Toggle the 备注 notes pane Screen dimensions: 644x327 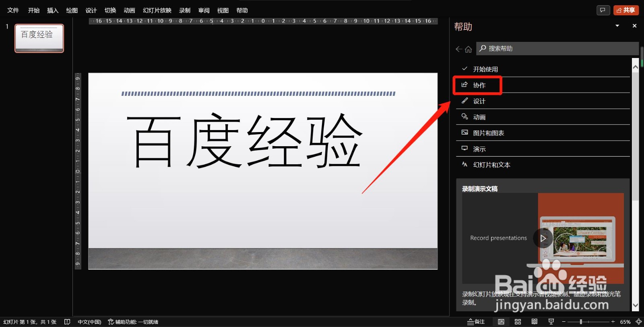click(x=476, y=322)
